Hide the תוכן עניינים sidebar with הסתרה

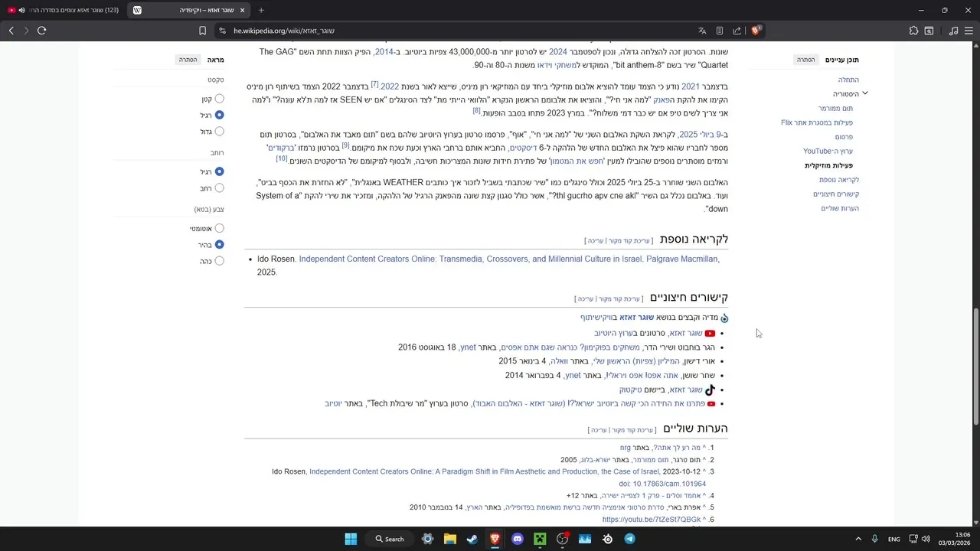coord(805,60)
